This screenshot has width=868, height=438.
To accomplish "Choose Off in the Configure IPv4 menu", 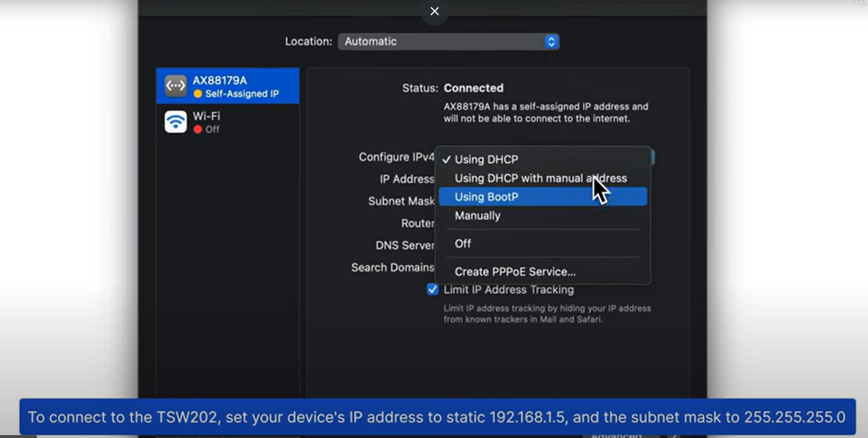I will point(463,244).
